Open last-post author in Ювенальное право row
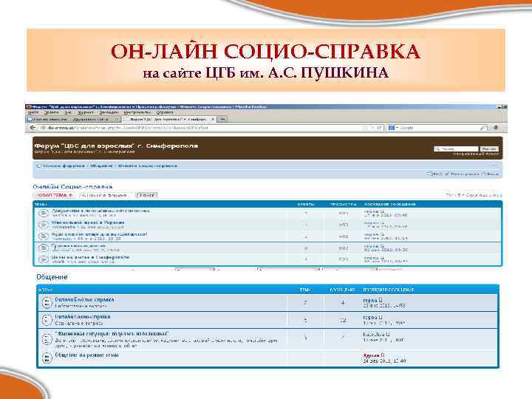 pyautogui.click(x=372, y=223)
